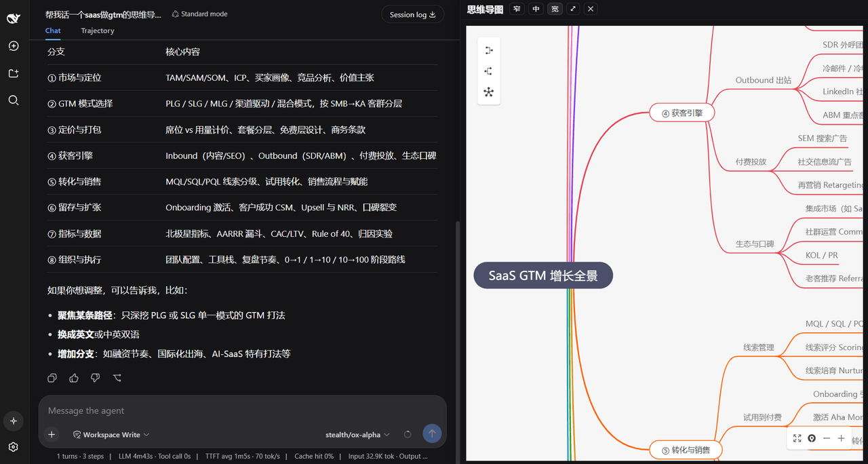
Task: Select the 付费投放 node
Action: pyautogui.click(x=751, y=162)
